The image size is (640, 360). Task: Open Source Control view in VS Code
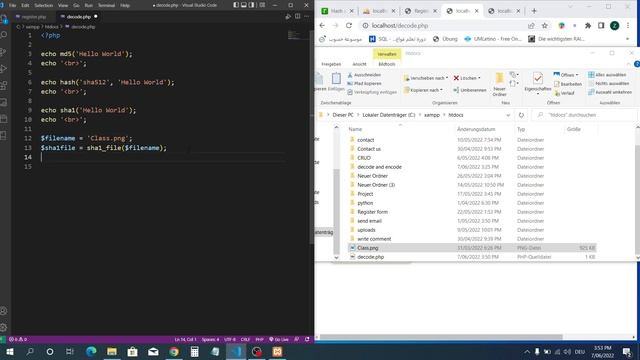coord(4,52)
